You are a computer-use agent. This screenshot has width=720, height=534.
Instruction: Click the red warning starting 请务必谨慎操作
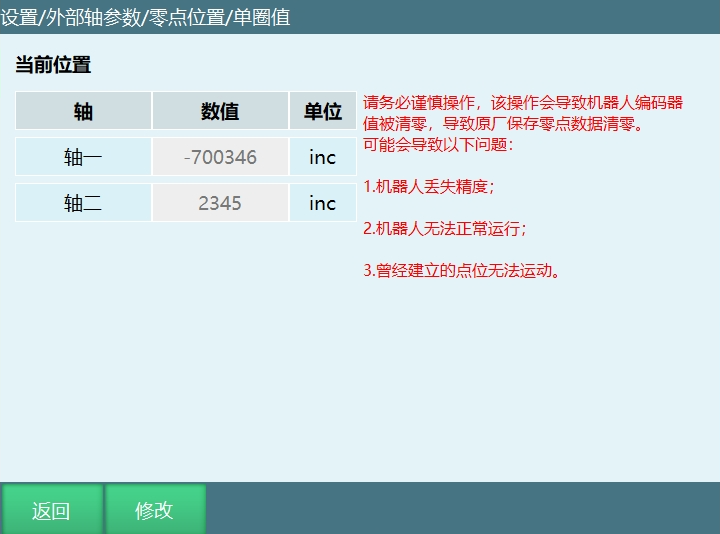tap(523, 113)
